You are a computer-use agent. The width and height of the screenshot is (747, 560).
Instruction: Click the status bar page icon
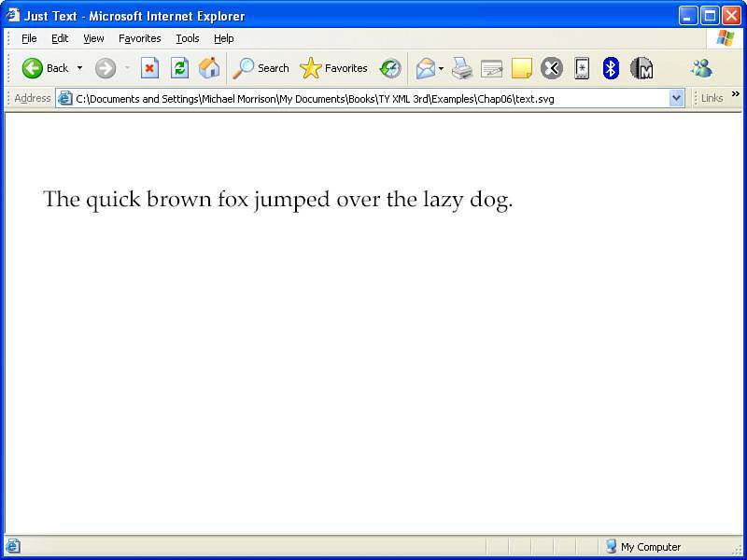(x=13, y=546)
